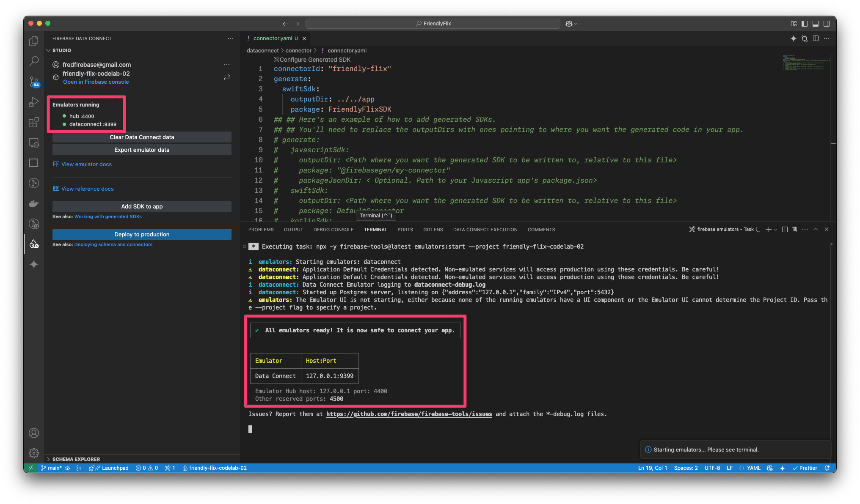
Task: Toggle the secondary side bar visibility
Action: 826,24
